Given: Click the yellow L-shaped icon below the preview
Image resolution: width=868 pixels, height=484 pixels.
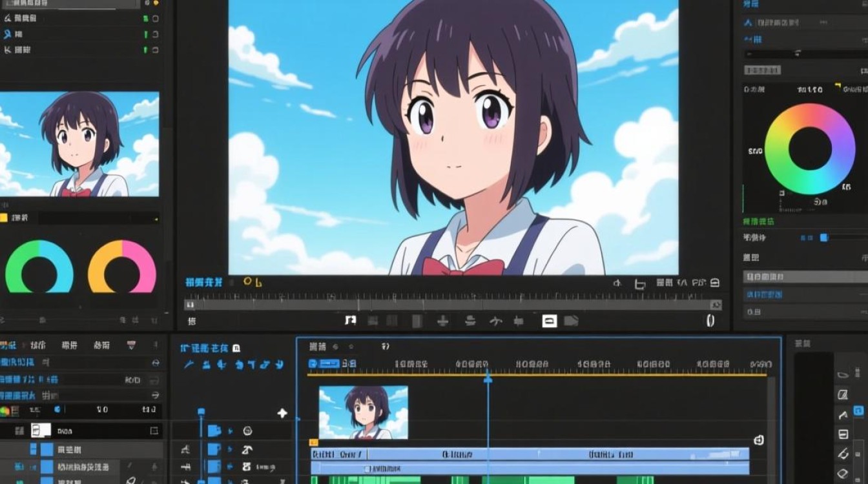Looking at the screenshot, I should pos(258,282).
